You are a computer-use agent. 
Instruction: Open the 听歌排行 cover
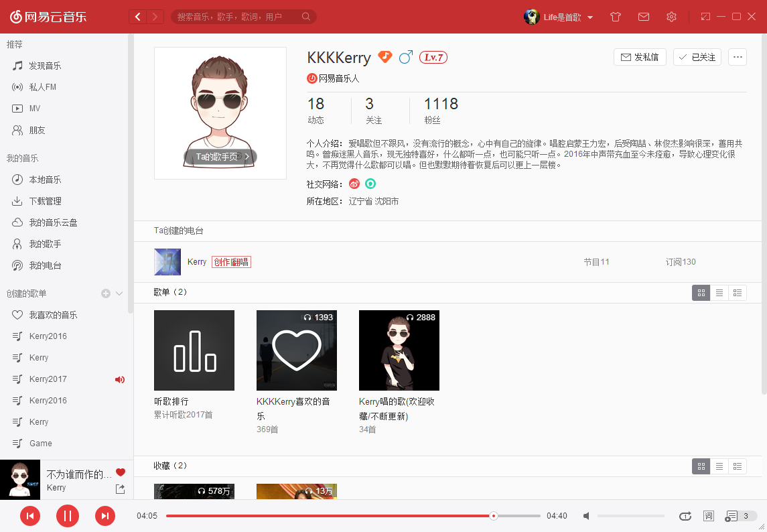tap(194, 350)
